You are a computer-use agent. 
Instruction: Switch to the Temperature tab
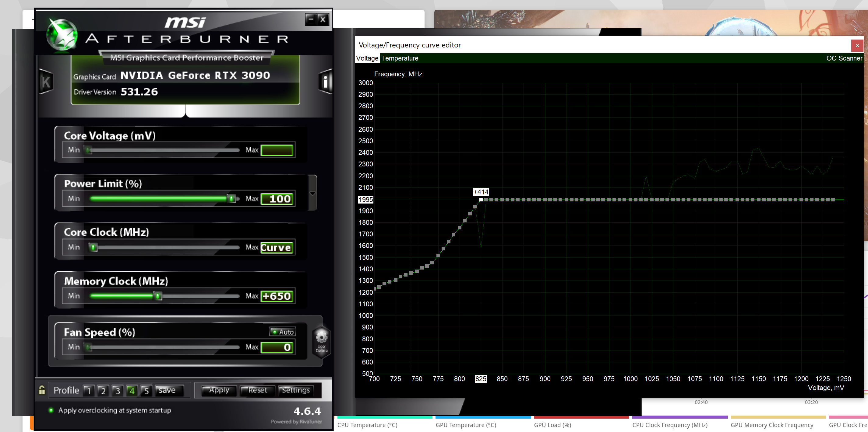coord(400,58)
